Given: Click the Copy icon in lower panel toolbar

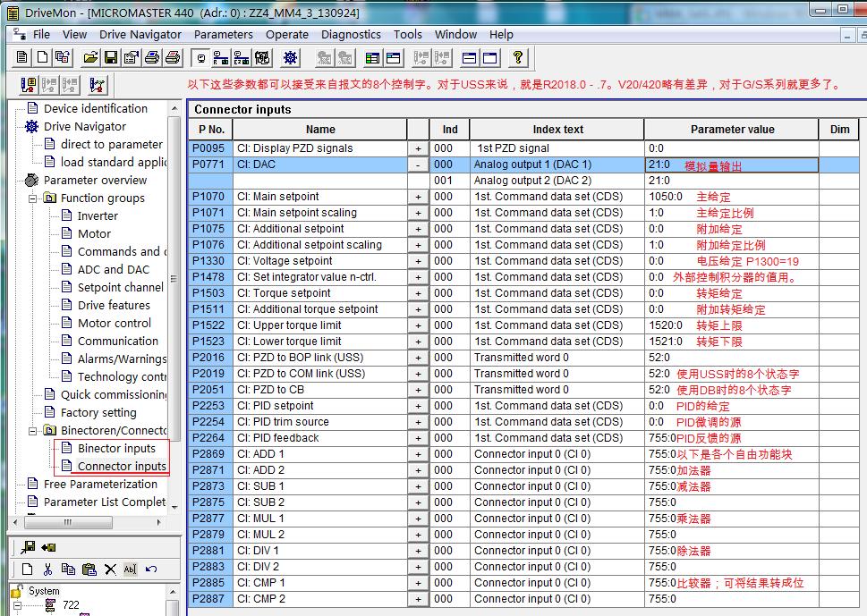Looking at the screenshot, I should (x=68, y=569).
